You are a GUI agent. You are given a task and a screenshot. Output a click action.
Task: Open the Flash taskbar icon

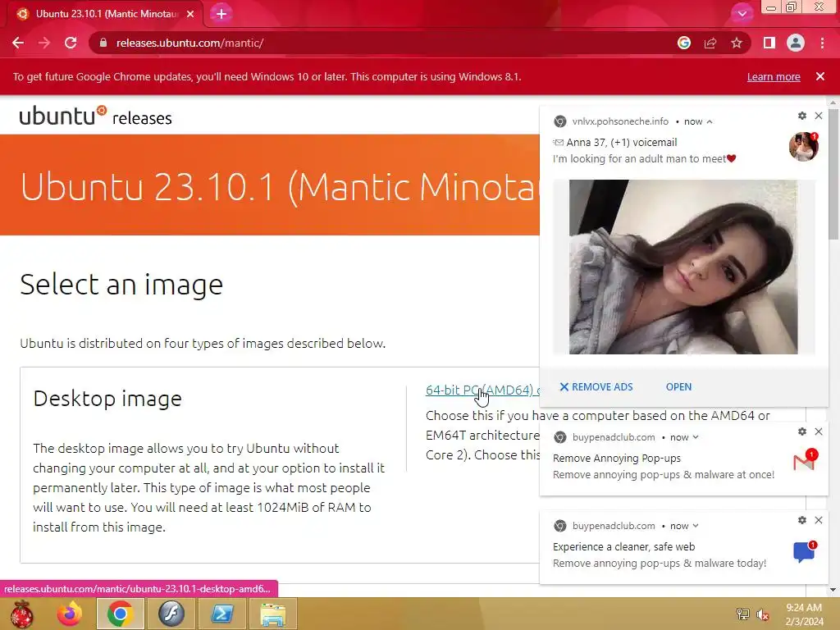pos(171,614)
